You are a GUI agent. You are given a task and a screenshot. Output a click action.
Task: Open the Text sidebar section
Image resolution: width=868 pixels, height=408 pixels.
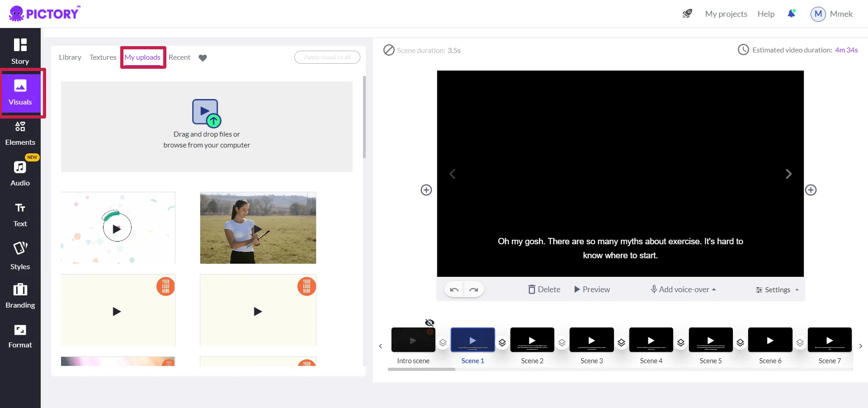point(20,215)
